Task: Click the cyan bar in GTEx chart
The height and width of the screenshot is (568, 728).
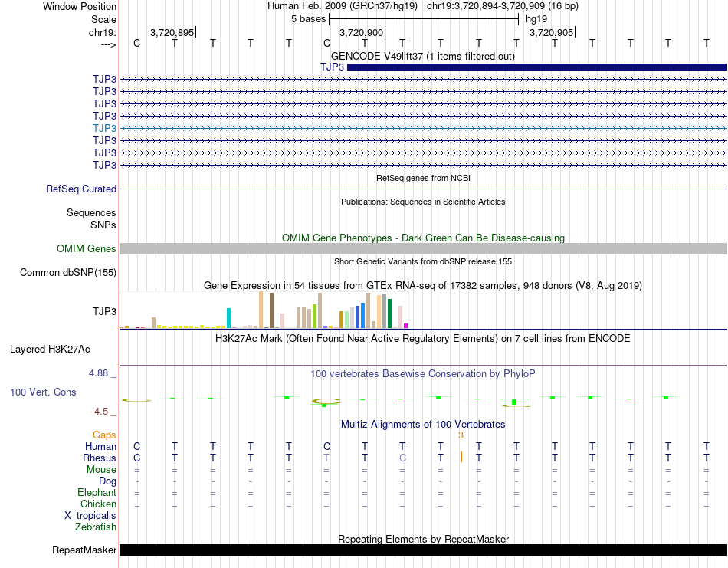Action: [228, 318]
